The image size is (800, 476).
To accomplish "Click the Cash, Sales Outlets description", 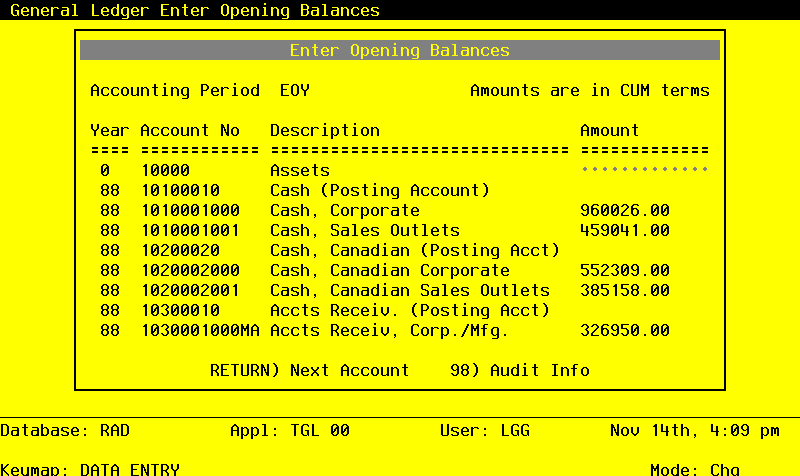I will [364, 230].
